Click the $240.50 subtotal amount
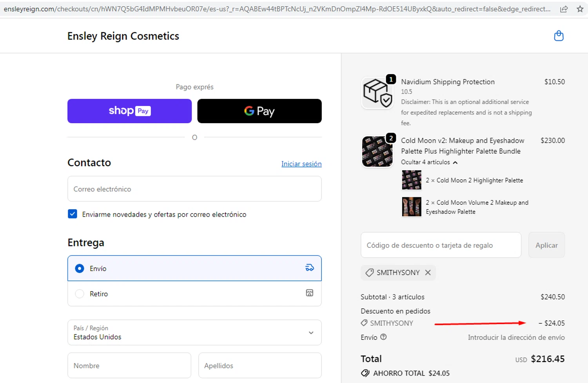The height and width of the screenshot is (383, 588). [x=553, y=297]
